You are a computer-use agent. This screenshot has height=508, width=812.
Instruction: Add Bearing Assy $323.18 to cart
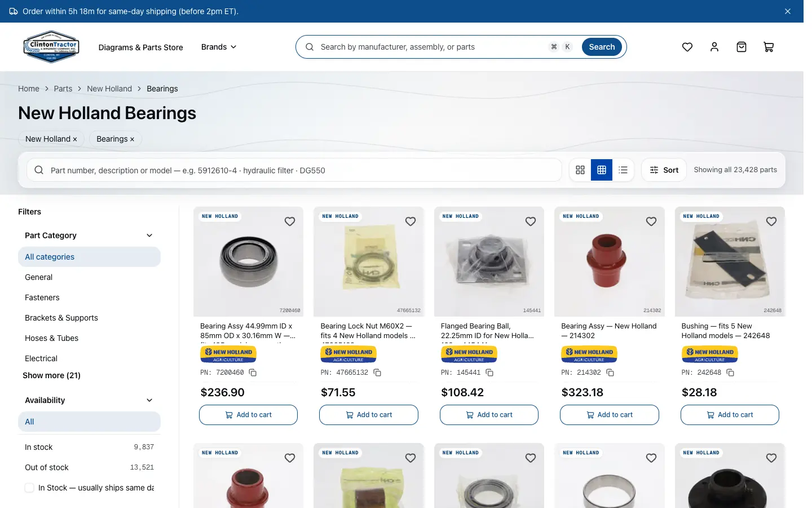point(610,415)
